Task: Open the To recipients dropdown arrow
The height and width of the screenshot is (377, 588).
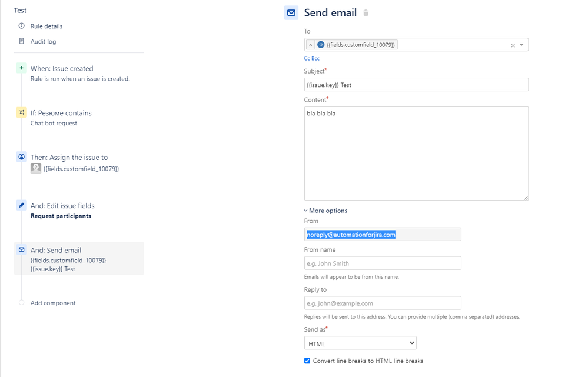Action: (x=521, y=45)
